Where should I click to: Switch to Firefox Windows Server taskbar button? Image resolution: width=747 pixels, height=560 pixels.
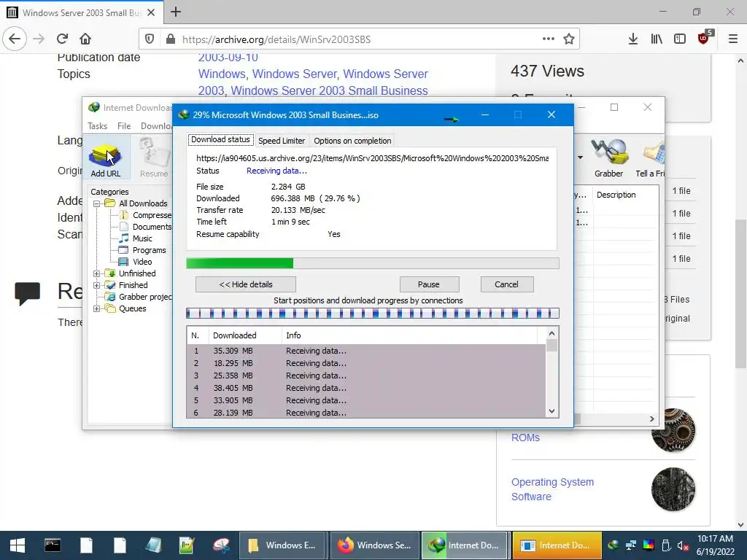[x=374, y=545]
